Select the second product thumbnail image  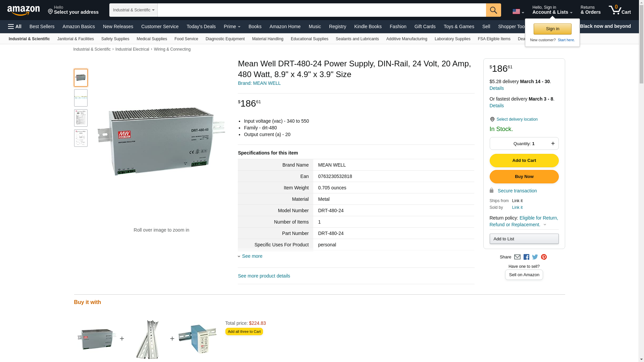80,98
